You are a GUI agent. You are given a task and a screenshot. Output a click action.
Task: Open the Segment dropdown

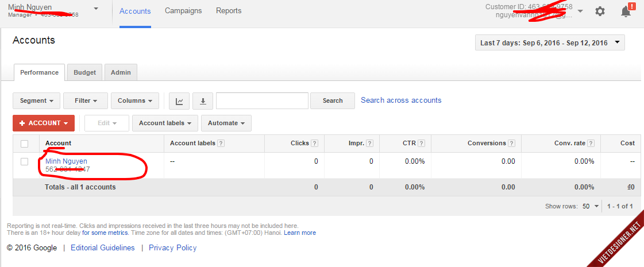37,100
